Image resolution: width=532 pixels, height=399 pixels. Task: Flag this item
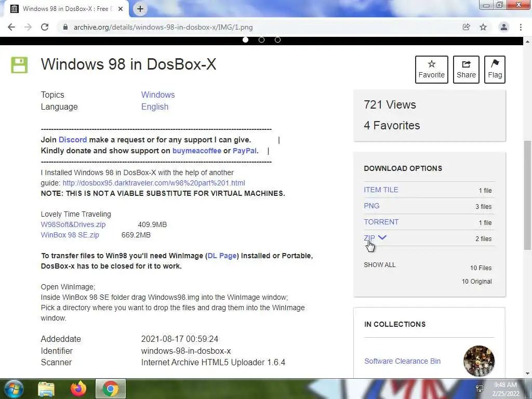[495, 70]
